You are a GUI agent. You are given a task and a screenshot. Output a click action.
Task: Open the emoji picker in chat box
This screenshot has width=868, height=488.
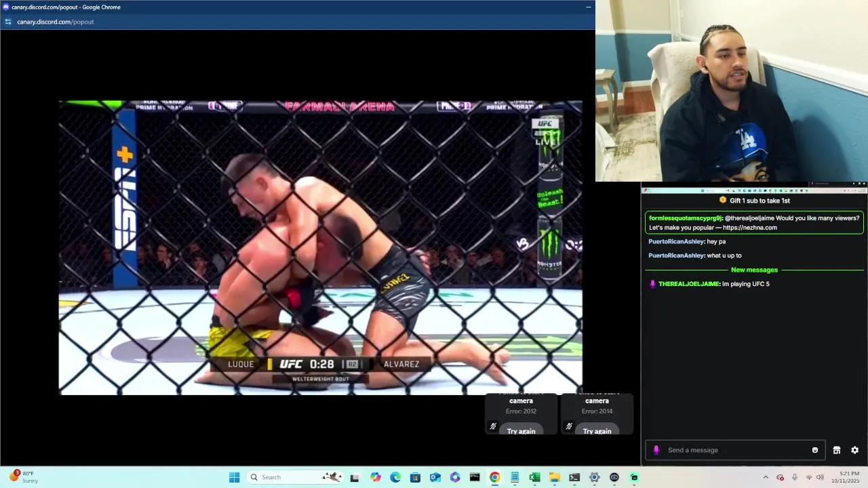tap(815, 450)
